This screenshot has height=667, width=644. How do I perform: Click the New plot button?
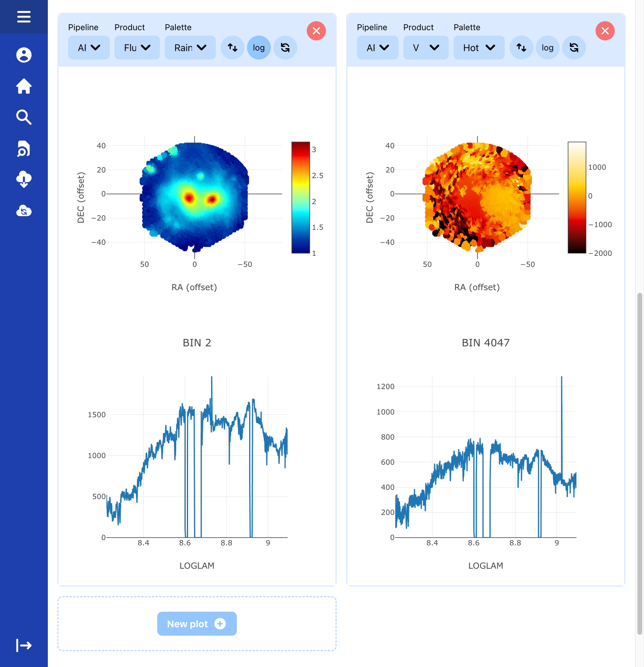coord(197,623)
